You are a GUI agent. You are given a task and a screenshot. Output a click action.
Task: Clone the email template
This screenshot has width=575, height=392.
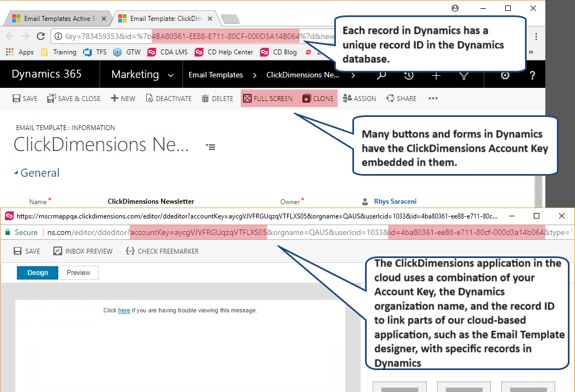point(318,99)
